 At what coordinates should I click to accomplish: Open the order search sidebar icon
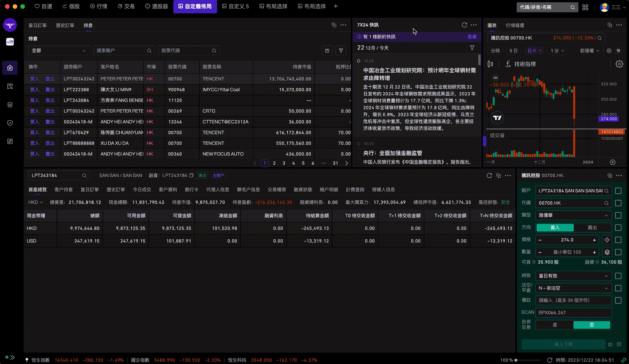click(x=10, y=86)
